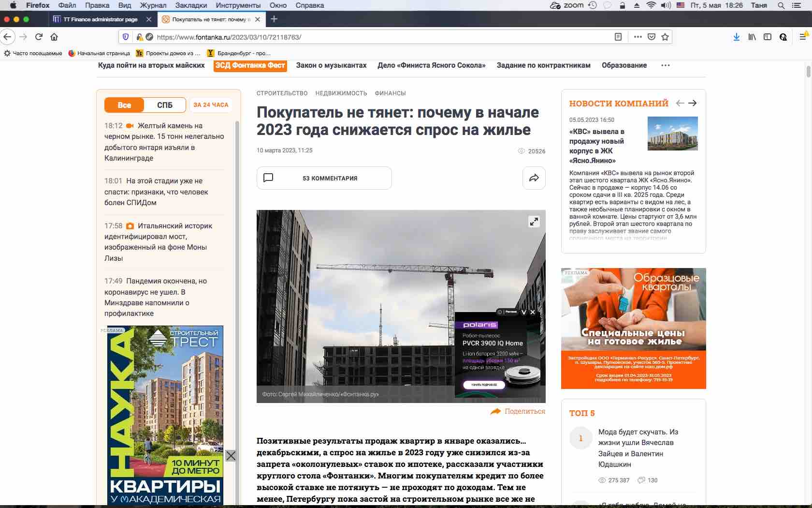
Task: Click the share arrow button beside comments
Action: coord(534,178)
